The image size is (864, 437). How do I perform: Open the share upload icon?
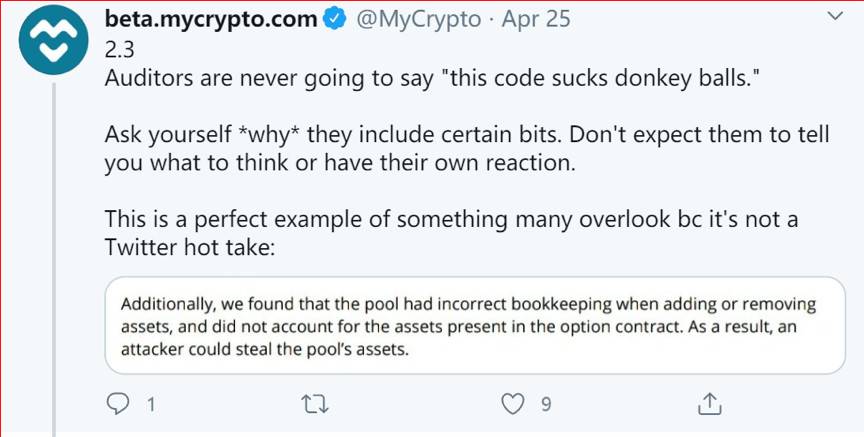(x=710, y=404)
